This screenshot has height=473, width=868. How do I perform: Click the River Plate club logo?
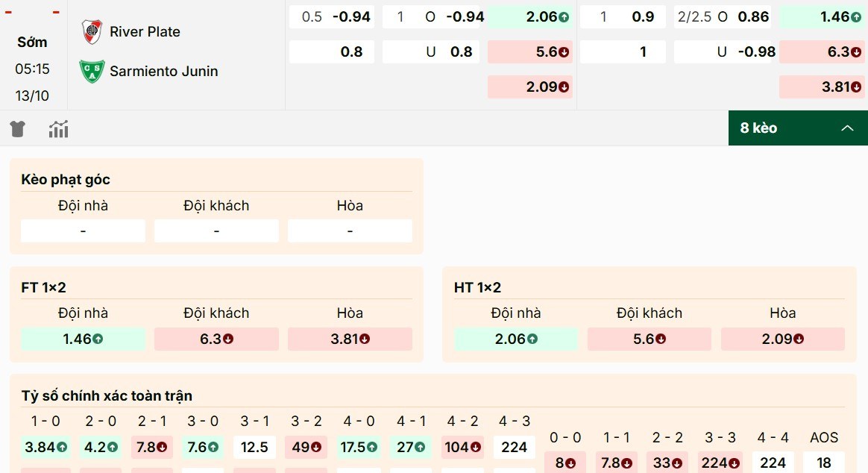92,31
